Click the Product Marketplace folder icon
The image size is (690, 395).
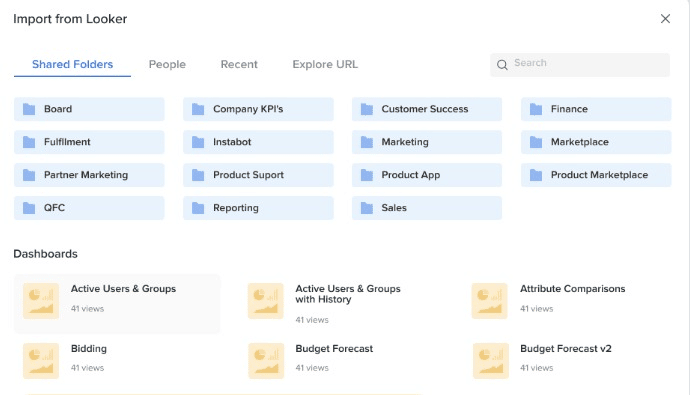[x=536, y=175]
